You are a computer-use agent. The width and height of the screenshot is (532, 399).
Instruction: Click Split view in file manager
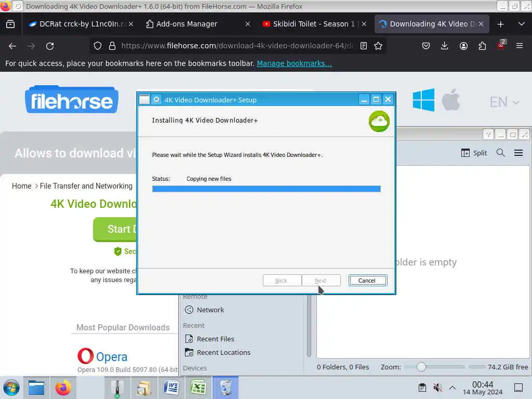click(474, 153)
